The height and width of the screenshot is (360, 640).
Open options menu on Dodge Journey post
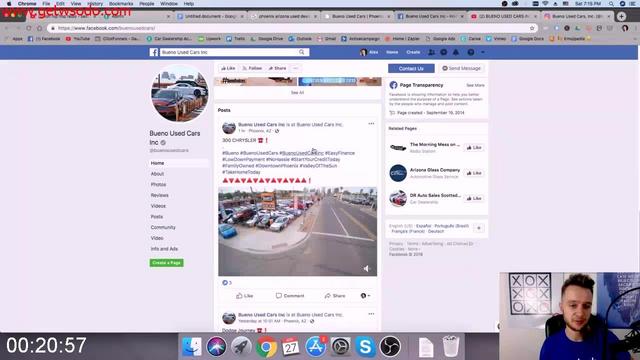371,314
